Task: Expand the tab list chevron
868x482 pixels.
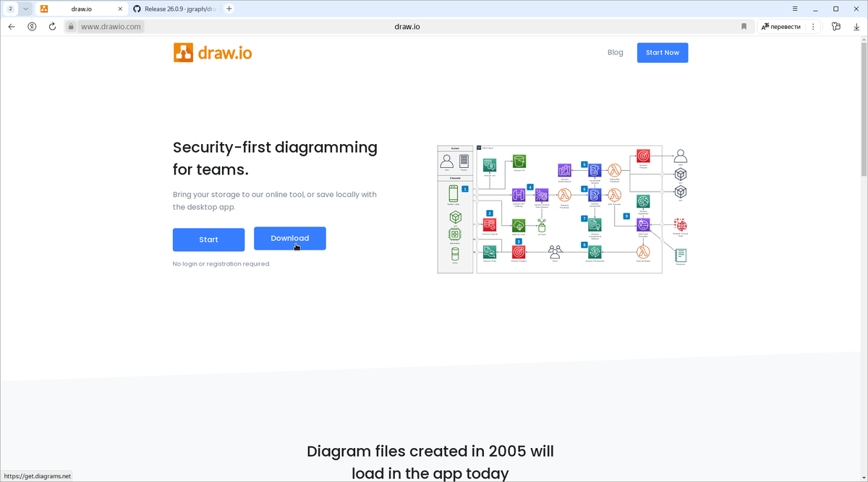Action: [25, 9]
